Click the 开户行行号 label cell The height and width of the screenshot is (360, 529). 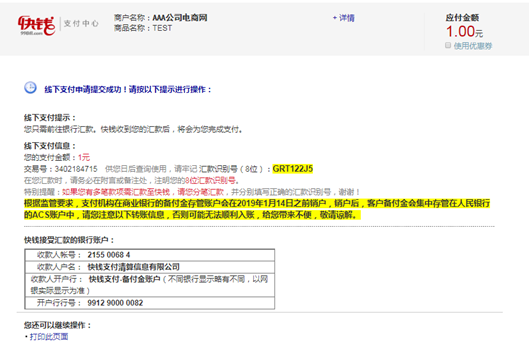59,303
